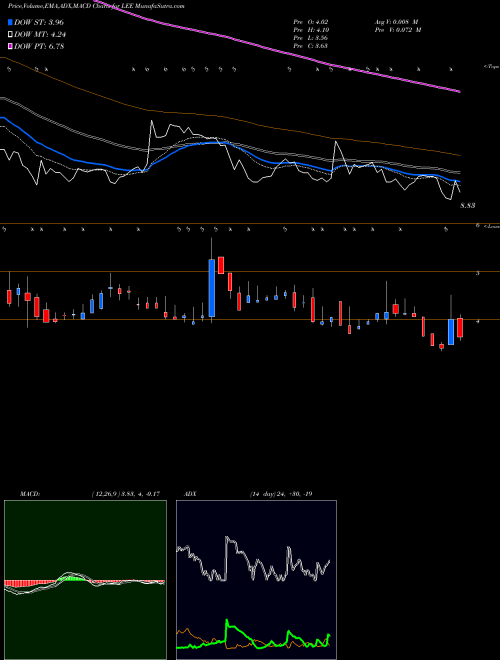Screen dimensions: 500x660
Task: Click the 'Pre C: 3.63' value
Action: click(x=311, y=46)
